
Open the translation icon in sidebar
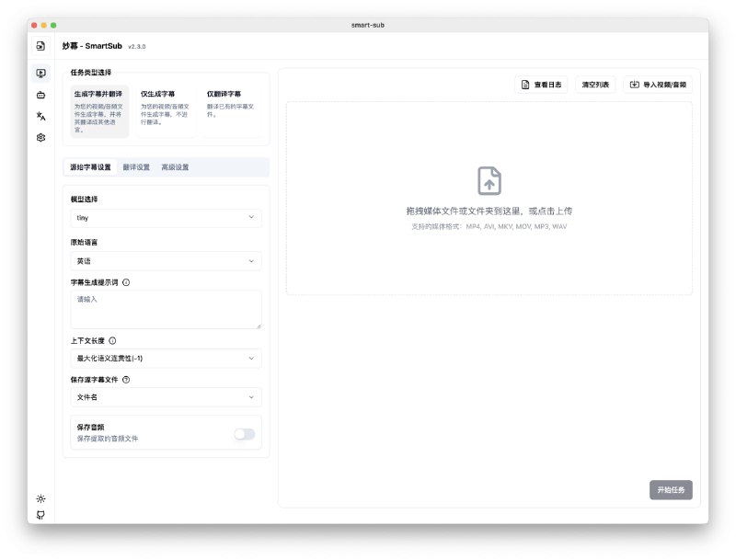[x=40, y=116]
